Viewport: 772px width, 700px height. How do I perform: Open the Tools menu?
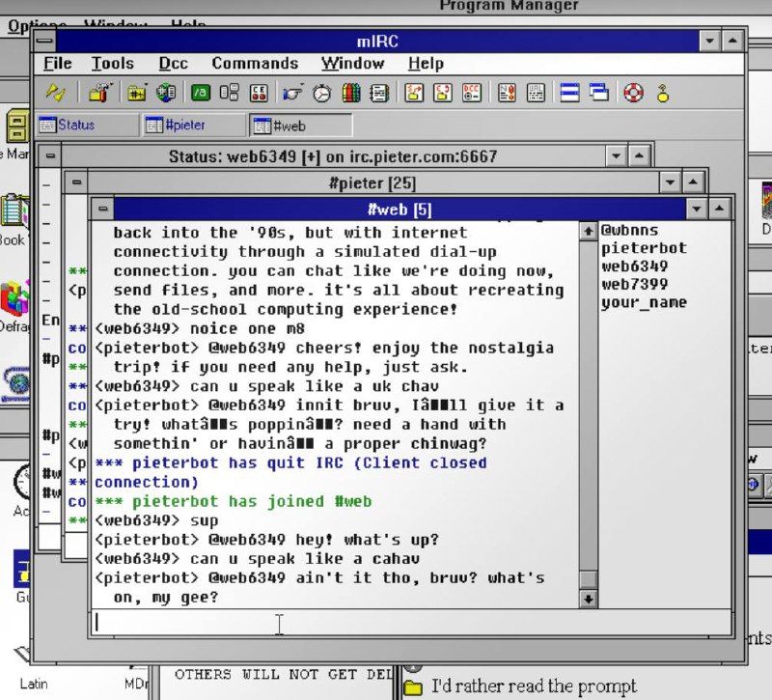(112, 63)
